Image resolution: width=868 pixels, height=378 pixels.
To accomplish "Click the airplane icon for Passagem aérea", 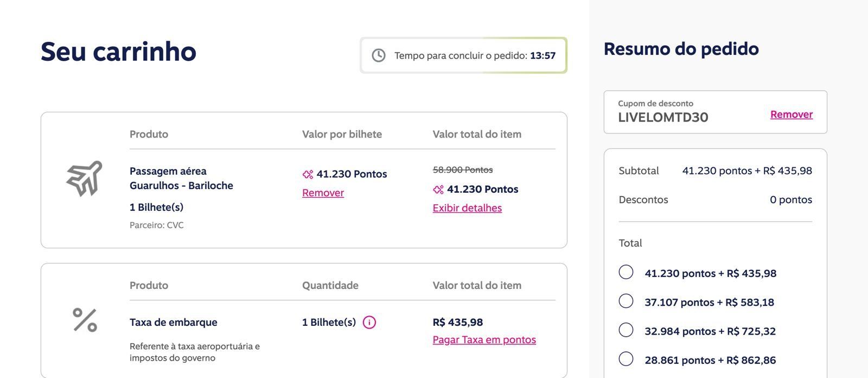I will [84, 179].
